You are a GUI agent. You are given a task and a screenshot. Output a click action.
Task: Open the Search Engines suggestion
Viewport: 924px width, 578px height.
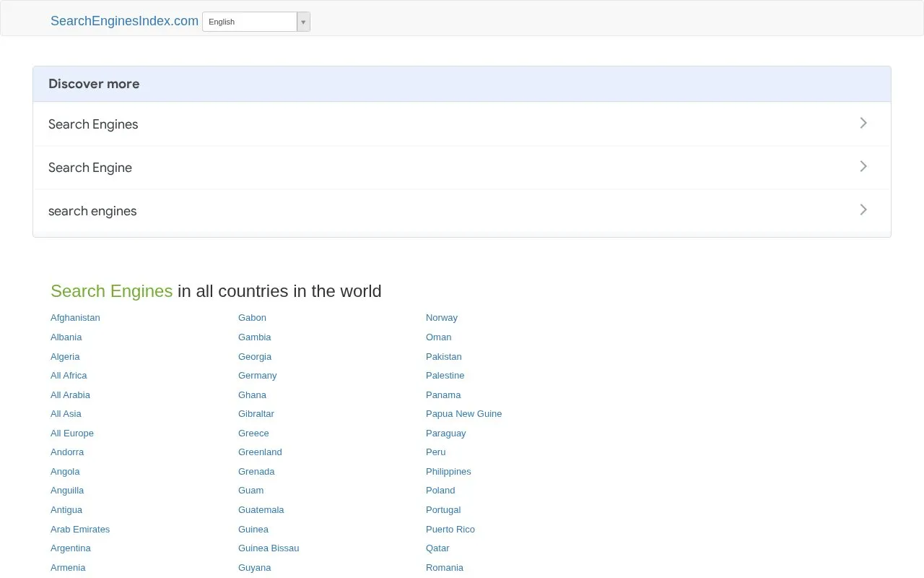(x=462, y=124)
